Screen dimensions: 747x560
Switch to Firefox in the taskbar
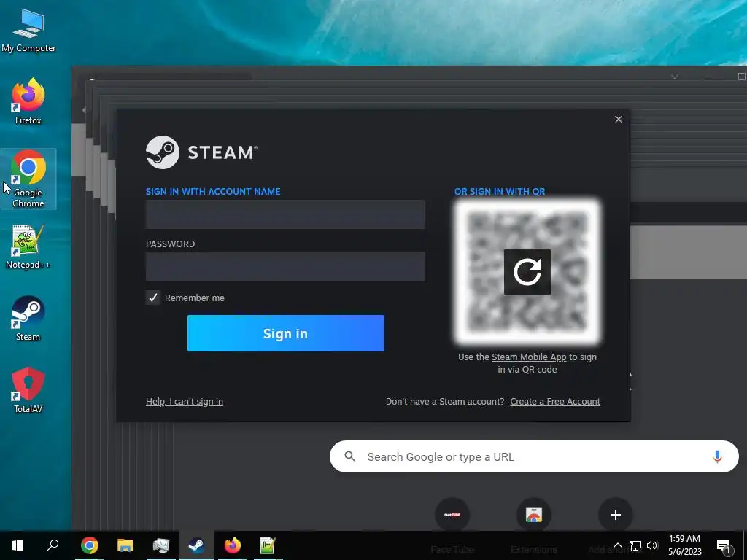(x=233, y=545)
